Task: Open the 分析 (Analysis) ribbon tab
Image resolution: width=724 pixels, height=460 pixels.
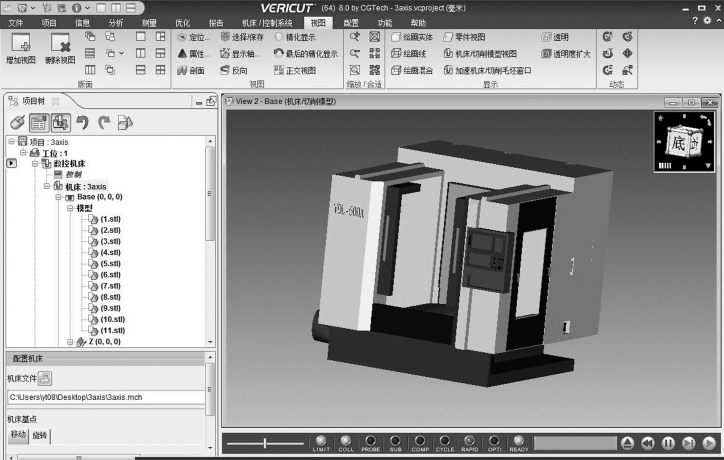Action: 116,21
